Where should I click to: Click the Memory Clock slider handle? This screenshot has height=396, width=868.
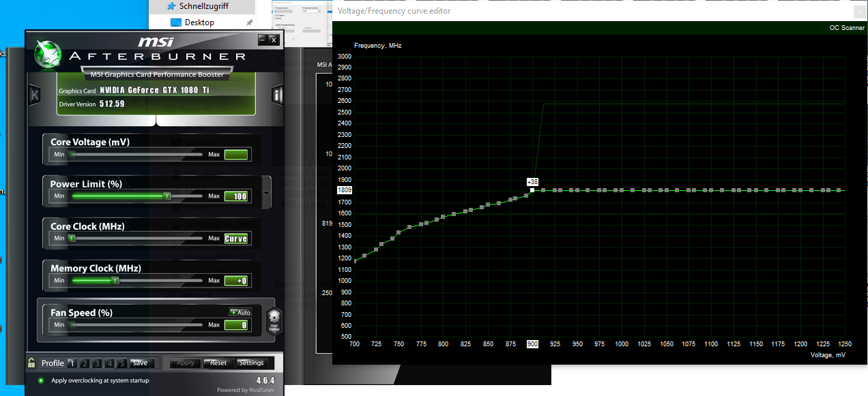pyautogui.click(x=115, y=280)
